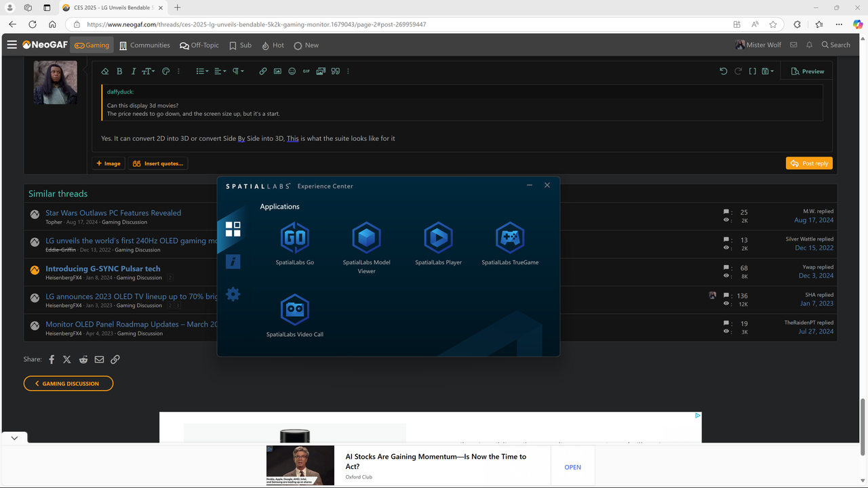Click the Preview button
The height and width of the screenshot is (488, 868).
click(808, 71)
